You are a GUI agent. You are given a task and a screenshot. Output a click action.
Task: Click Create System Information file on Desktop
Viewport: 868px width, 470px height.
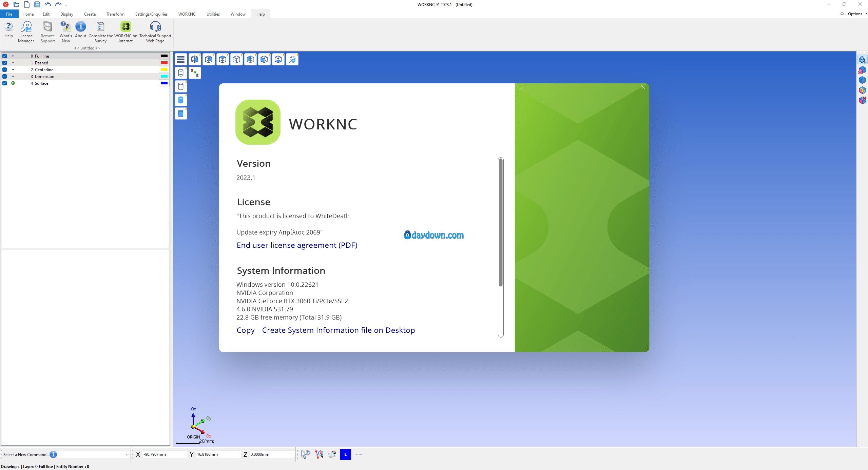pyautogui.click(x=339, y=330)
